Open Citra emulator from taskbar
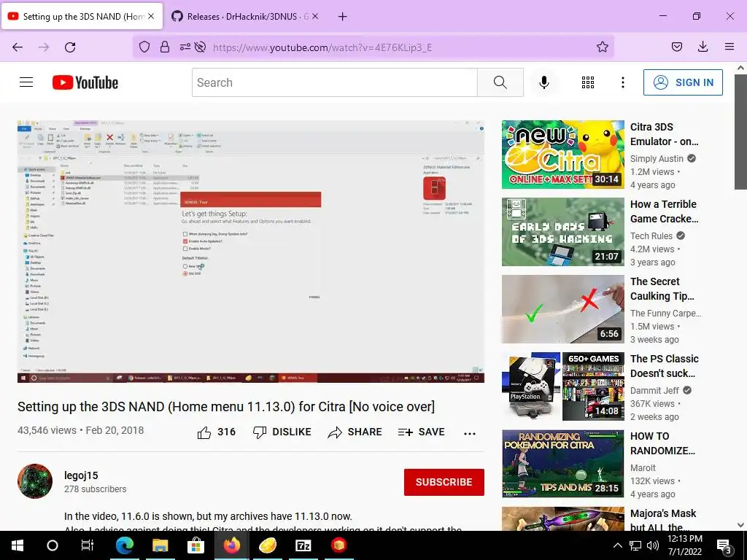This screenshot has height=560, width=747. 267,545
